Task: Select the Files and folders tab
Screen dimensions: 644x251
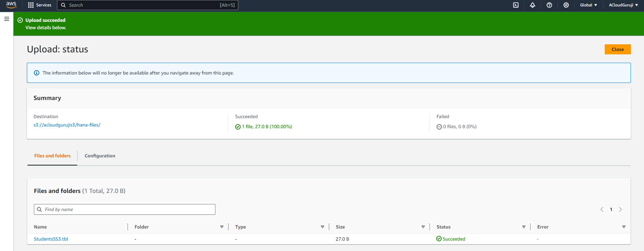Action: [x=52, y=156]
